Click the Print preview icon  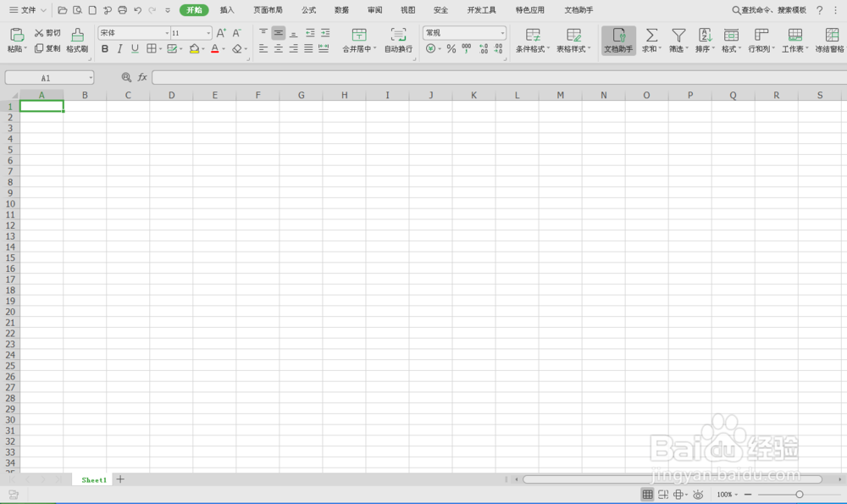(x=77, y=10)
